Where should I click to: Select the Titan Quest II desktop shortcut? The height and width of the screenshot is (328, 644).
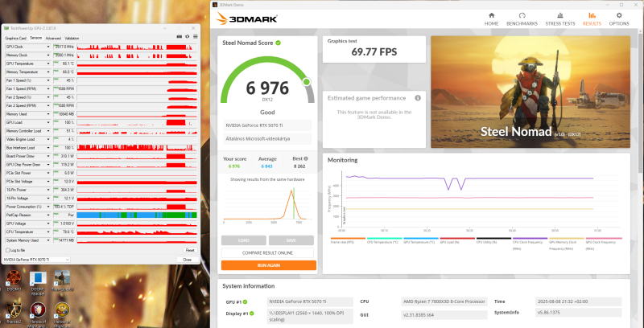[x=62, y=281]
